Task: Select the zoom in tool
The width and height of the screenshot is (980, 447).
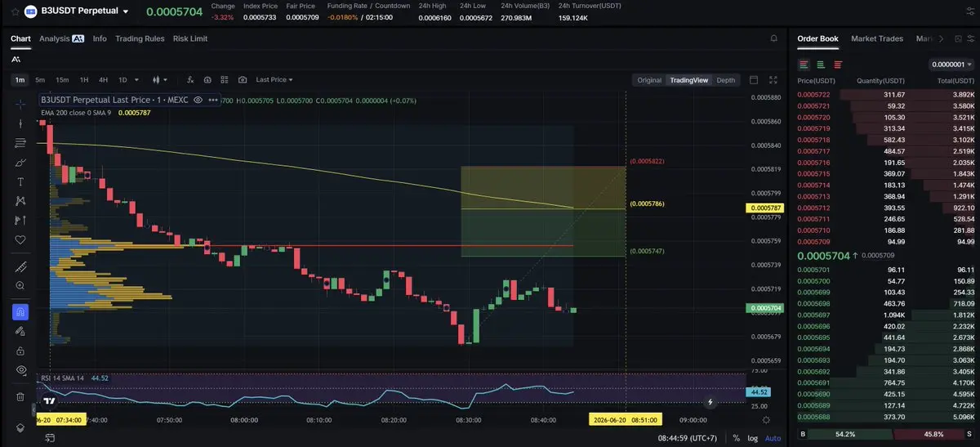Action: click(20, 285)
